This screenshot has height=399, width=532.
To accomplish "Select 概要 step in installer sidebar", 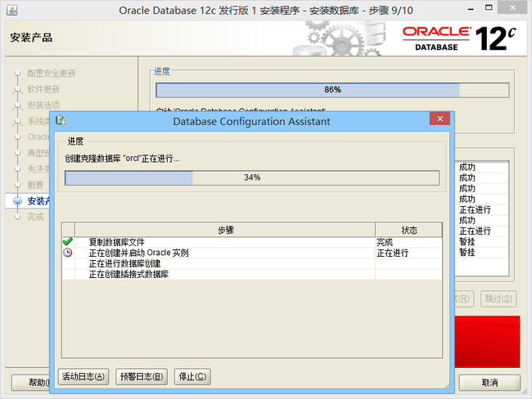I will coord(35,185).
